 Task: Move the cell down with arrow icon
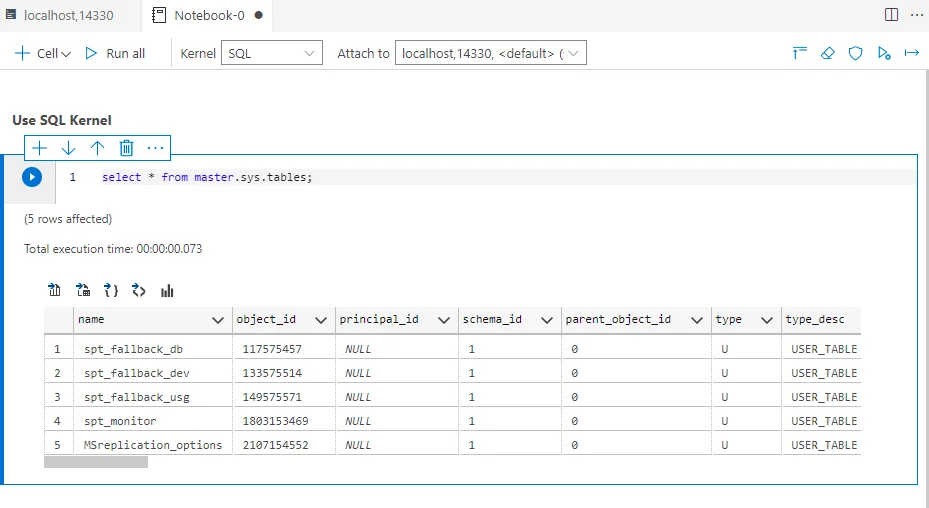pyautogui.click(x=68, y=148)
